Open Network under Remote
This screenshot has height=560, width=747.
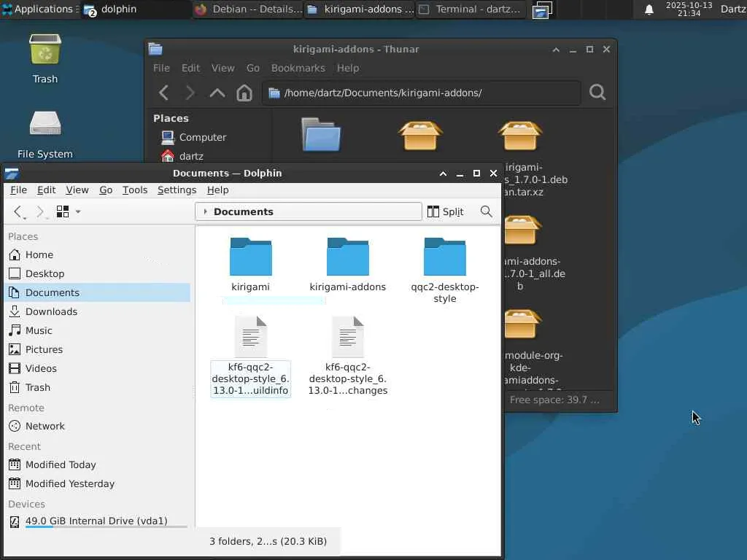[98, 426]
